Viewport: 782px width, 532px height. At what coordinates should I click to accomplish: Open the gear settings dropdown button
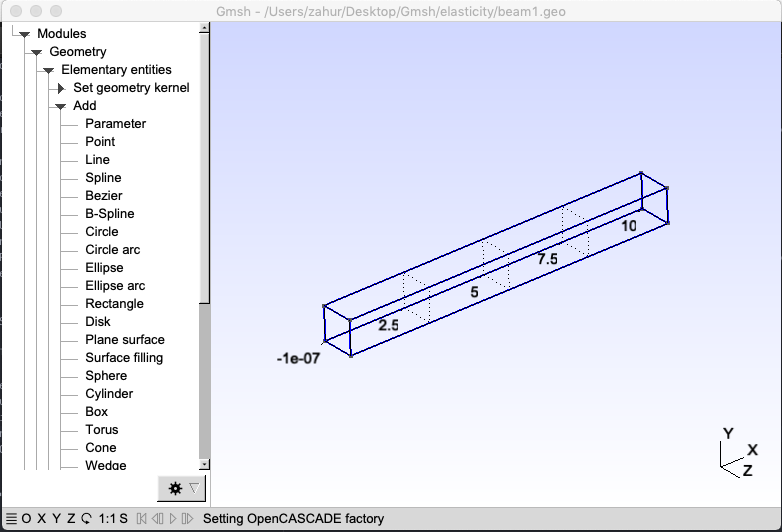[x=182, y=488]
